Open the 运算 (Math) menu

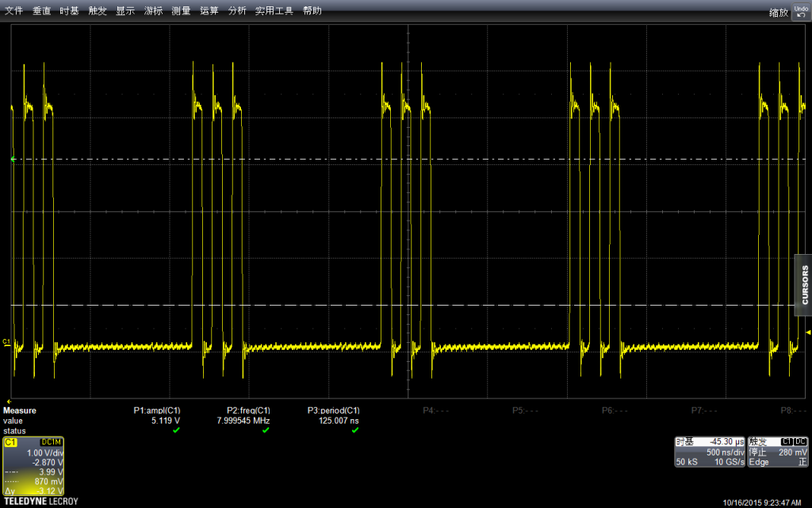(209, 10)
